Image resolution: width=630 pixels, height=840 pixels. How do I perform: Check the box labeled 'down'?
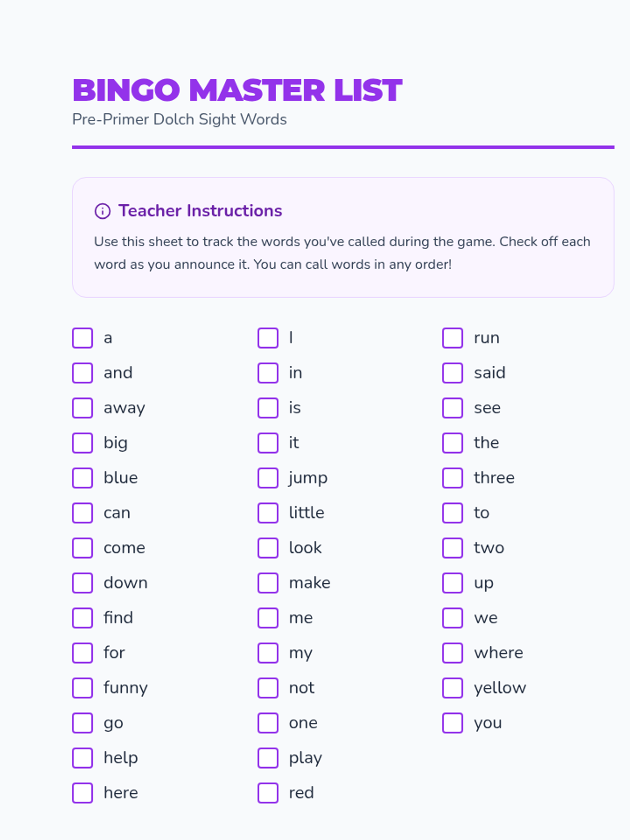(x=82, y=583)
